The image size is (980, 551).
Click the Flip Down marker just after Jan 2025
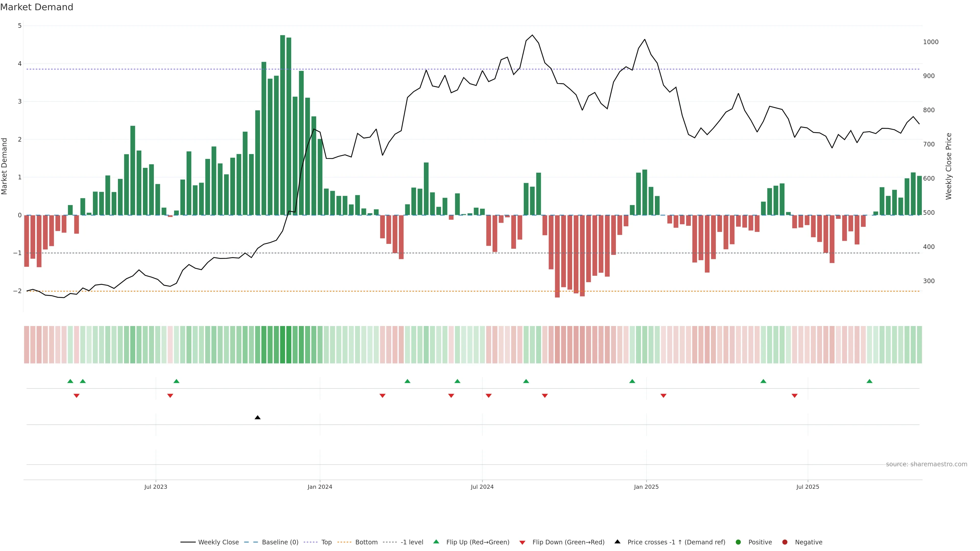tap(664, 396)
